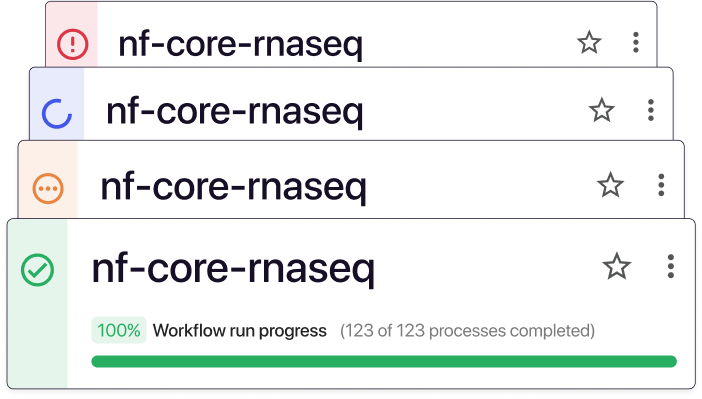The width and height of the screenshot is (702, 399).
Task: Open three-dot menu of pending run card
Action: [x=661, y=184]
